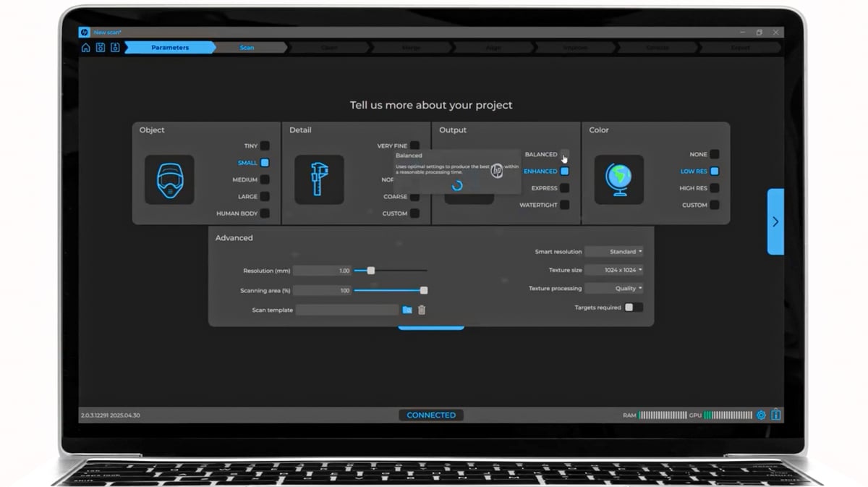Click the Parameters workflow step
Image resolution: width=868 pixels, height=487 pixels.
(170, 48)
